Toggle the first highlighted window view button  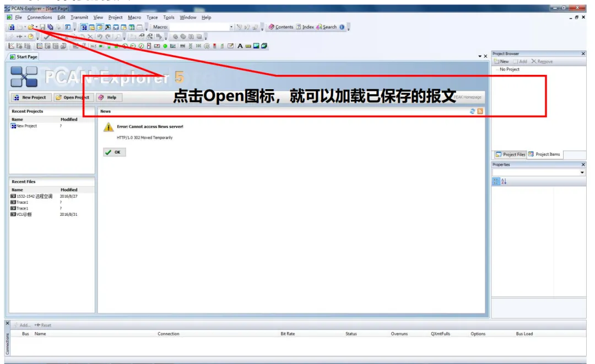point(84,27)
